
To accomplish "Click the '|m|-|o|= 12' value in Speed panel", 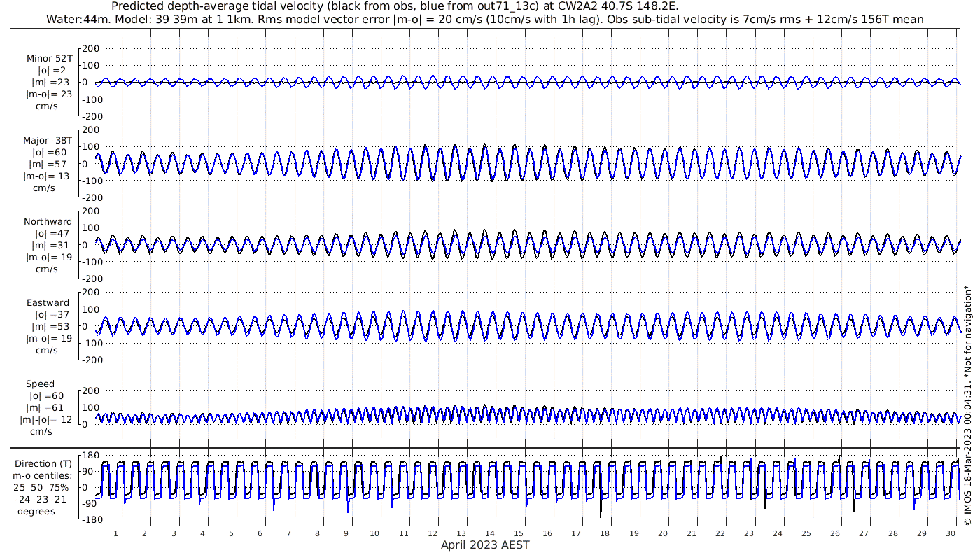I will click(46, 420).
